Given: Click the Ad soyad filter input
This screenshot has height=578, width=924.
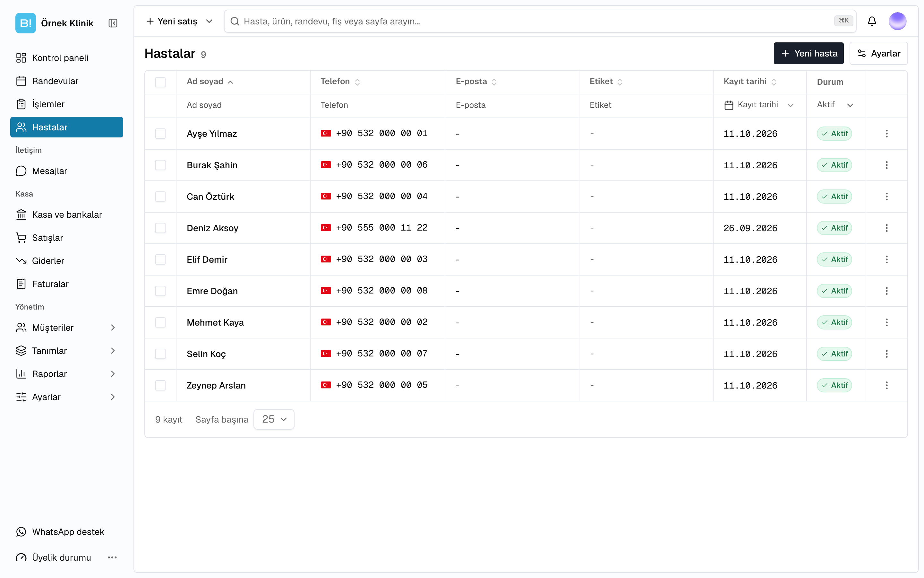Looking at the screenshot, I should click(243, 105).
